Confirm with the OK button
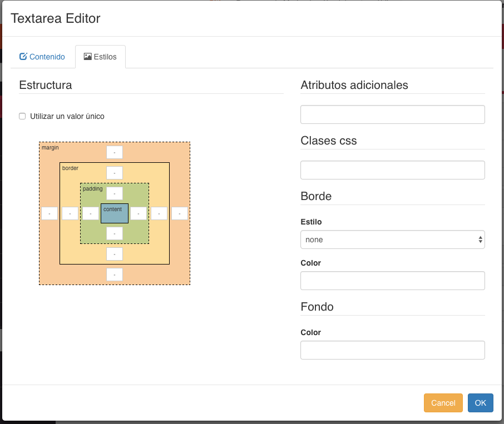 pyautogui.click(x=480, y=403)
